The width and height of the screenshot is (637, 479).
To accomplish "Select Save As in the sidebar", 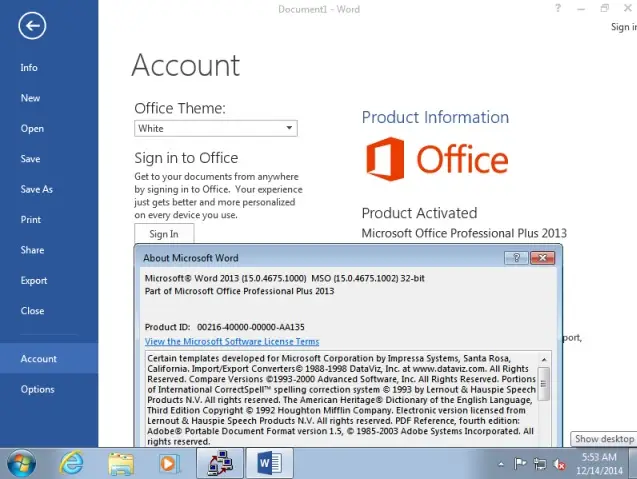I will tap(37, 189).
